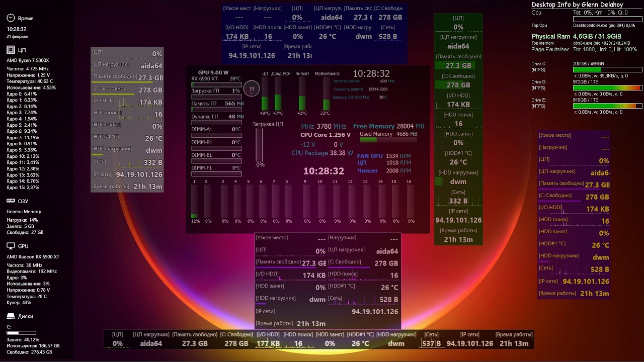Click the obs64.exe top memory process entry
The image size is (644, 362).
601,43
